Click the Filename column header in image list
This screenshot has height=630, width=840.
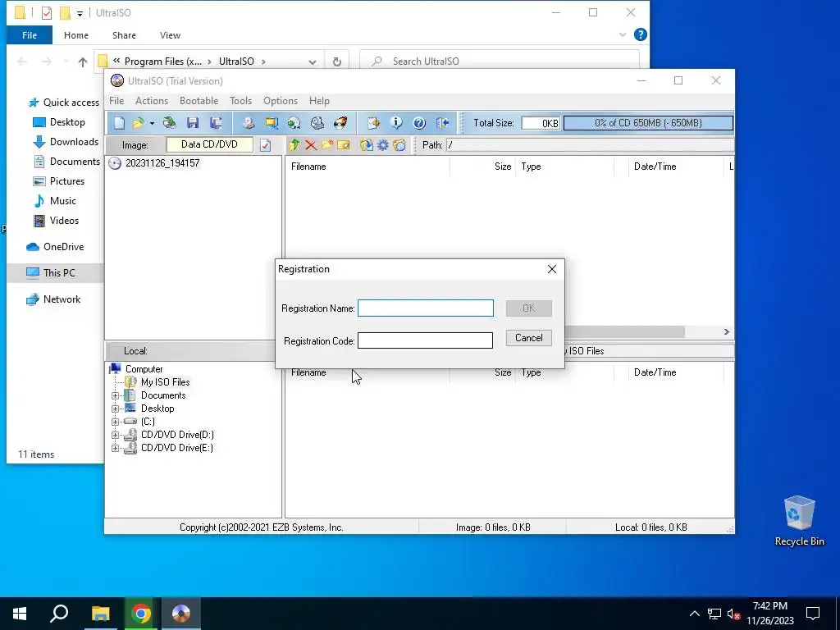point(367,167)
